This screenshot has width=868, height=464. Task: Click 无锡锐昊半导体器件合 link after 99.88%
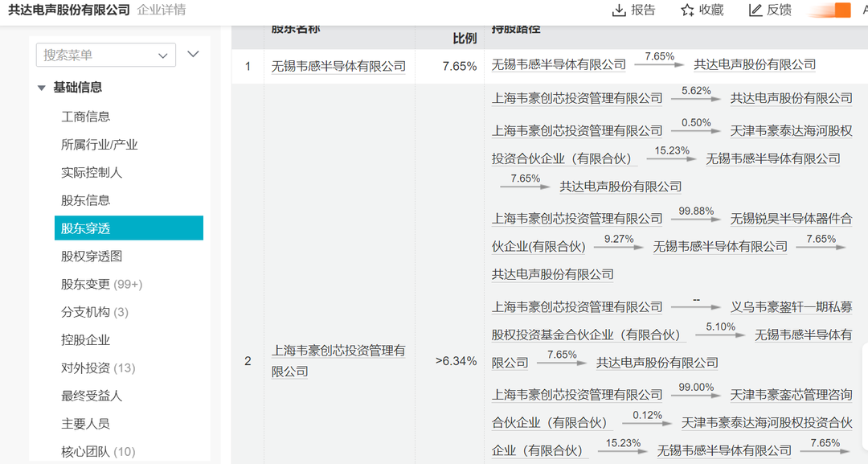(791, 219)
